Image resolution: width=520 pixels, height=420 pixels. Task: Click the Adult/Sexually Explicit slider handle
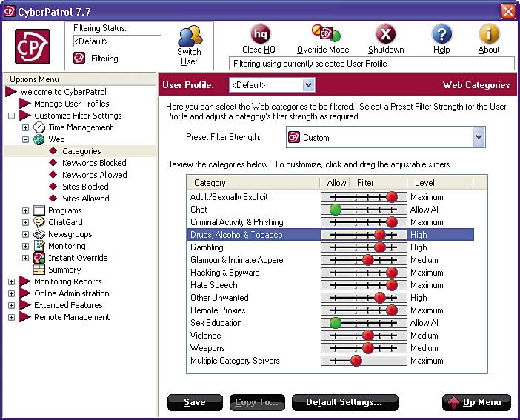click(x=392, y=197)
